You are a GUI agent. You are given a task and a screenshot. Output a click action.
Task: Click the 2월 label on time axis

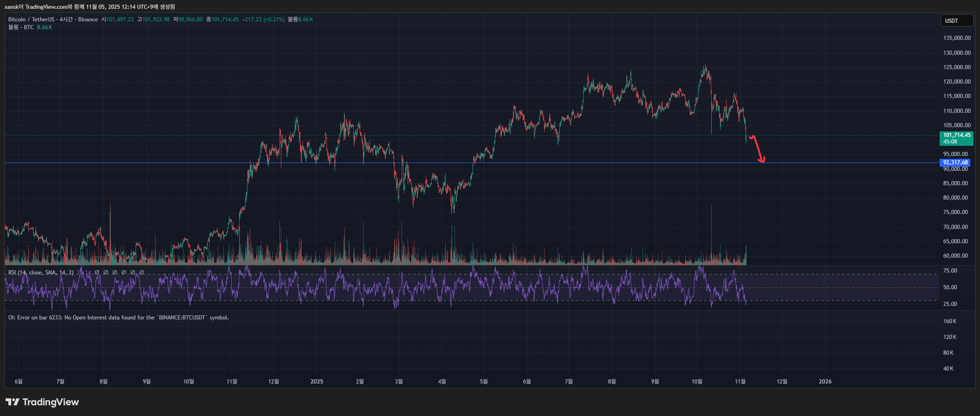click(360, 382)
